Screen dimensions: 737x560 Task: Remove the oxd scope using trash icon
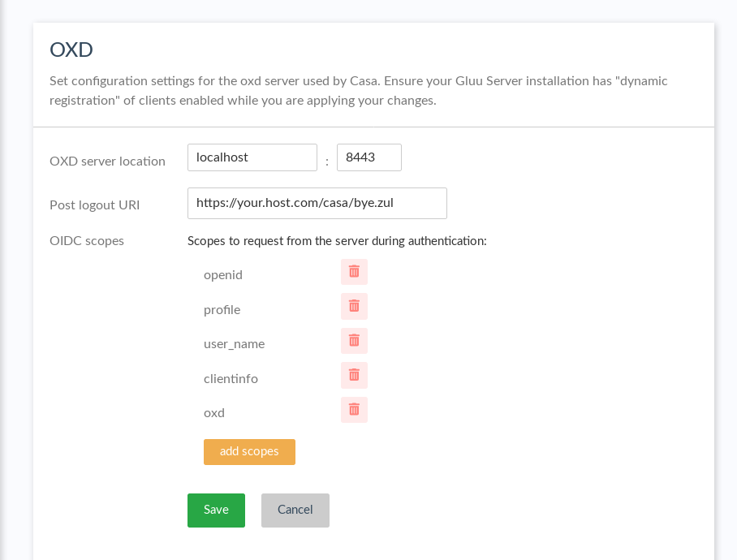354,410
